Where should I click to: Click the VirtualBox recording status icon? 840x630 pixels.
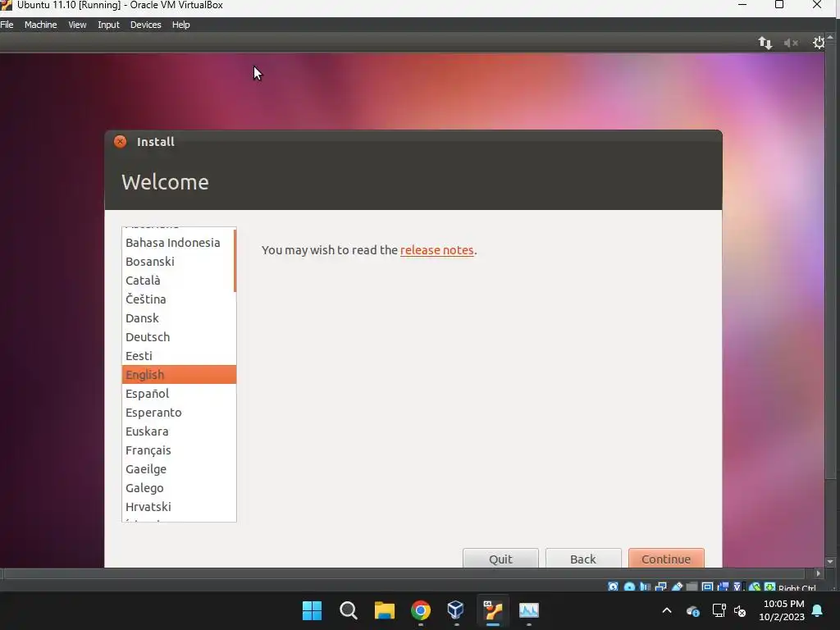coord(723,587)
